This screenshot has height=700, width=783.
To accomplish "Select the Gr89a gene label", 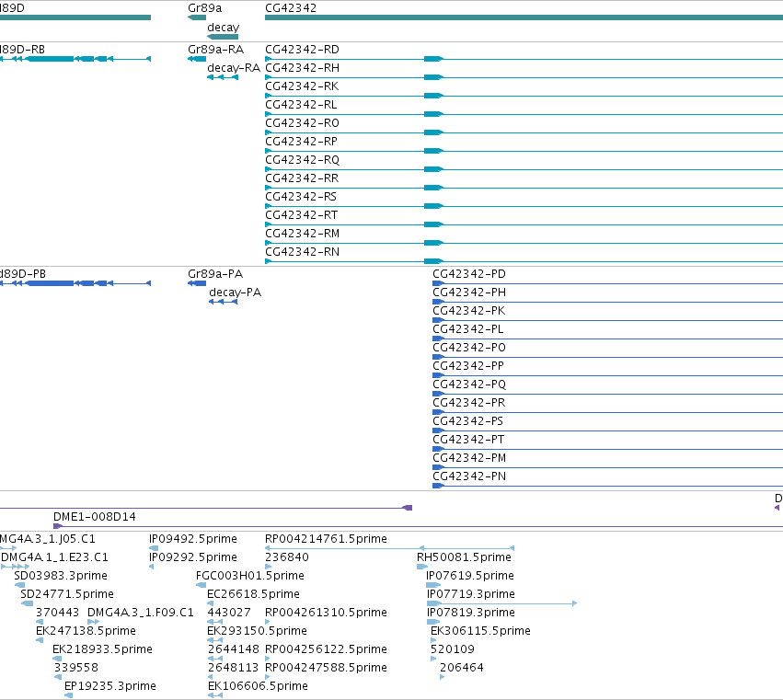I will (x=205, y=8).
